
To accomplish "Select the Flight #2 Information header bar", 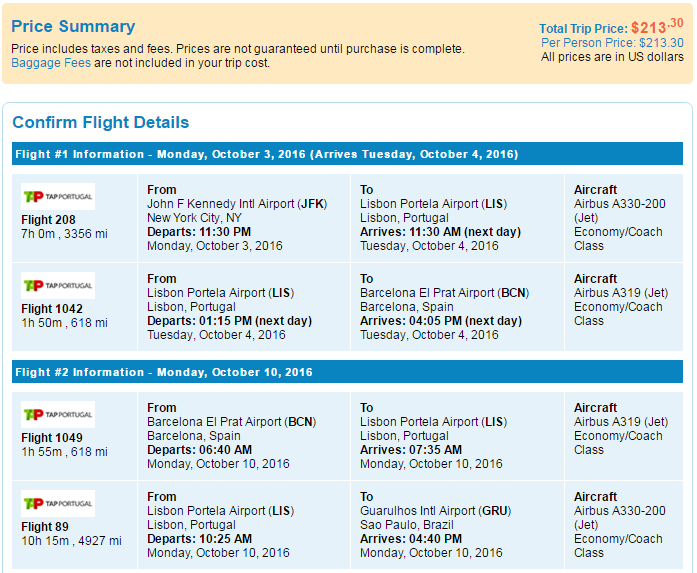I will [347, 372].
